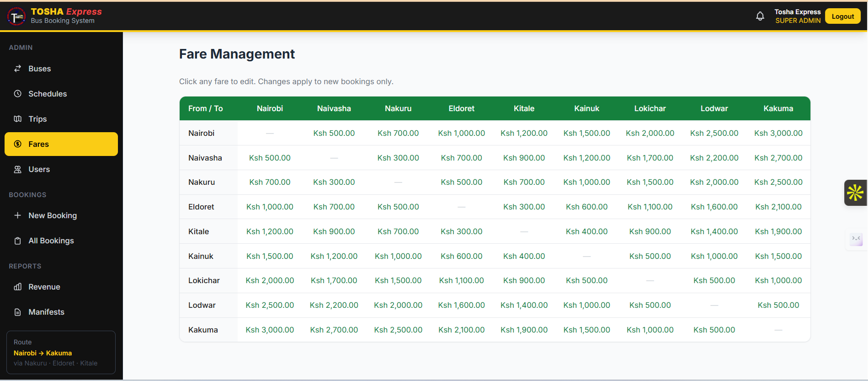The width and height of the screenshot is (868, 381).
Task: Click the Kitale column header
Action: [524, 108]
